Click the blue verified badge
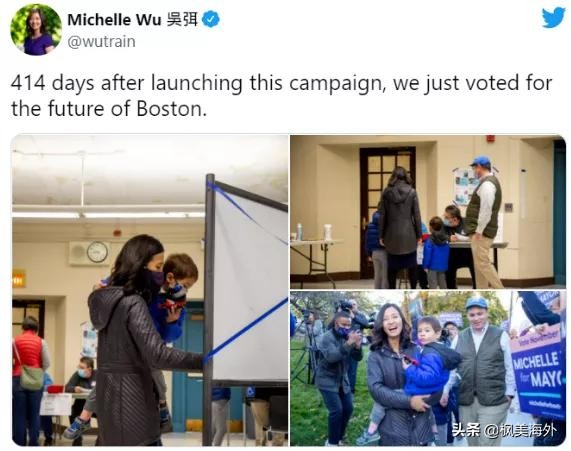The image size is (571, 451). pyautogui.click(x=210, y=19)
